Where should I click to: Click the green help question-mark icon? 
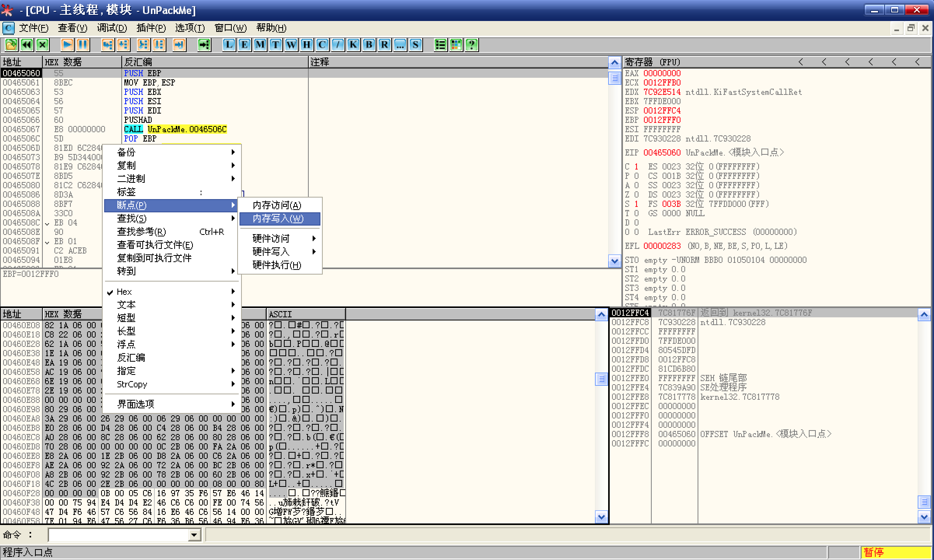[471, 45]
